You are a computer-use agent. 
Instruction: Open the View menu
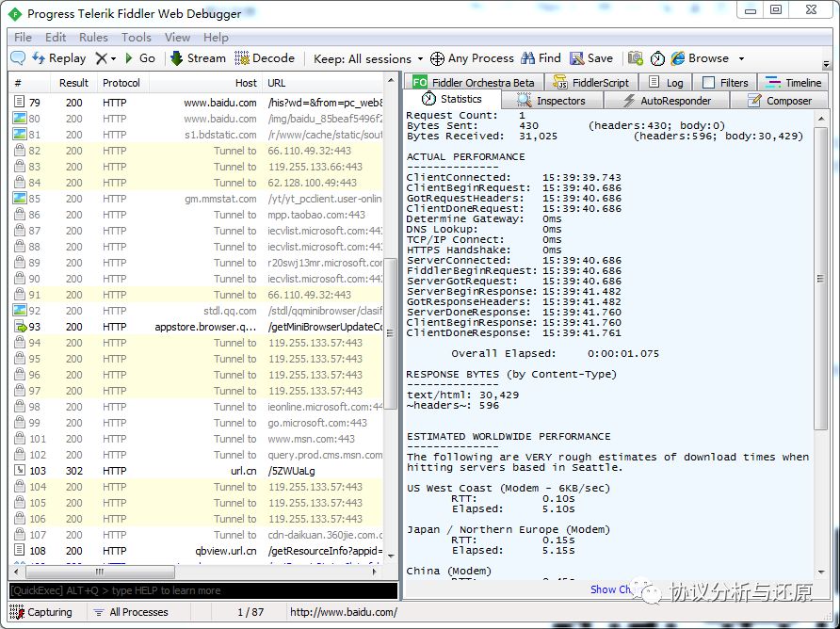click(x=177, y=38)
